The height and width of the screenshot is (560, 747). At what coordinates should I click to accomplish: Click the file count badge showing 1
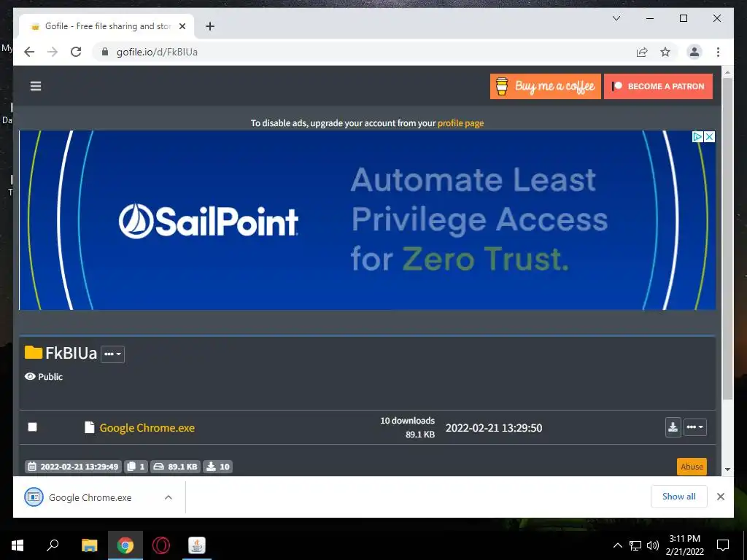tap(136, 467)
